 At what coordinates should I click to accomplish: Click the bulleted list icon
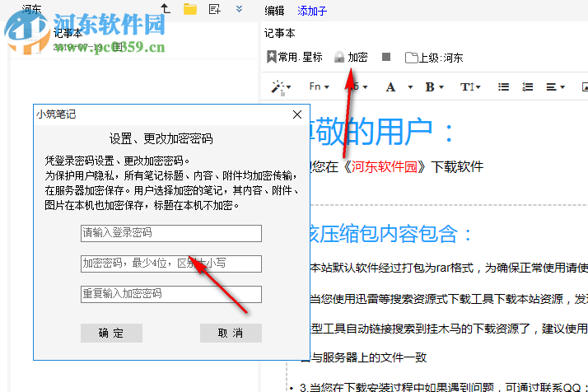503,87
